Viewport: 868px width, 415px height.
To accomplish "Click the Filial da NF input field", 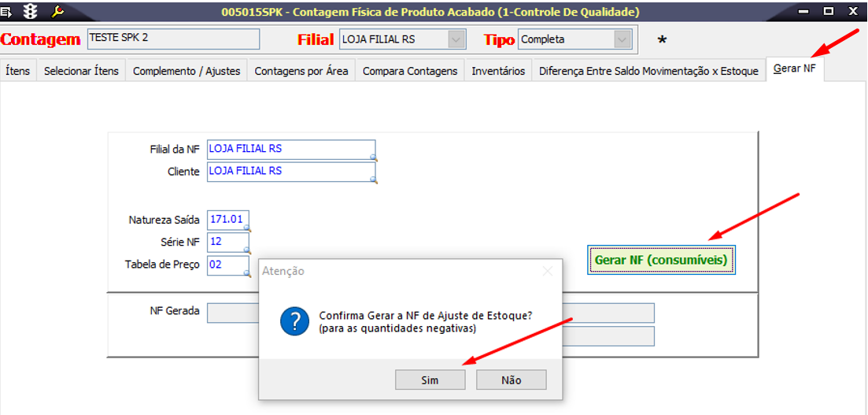I will click(291, 150).
